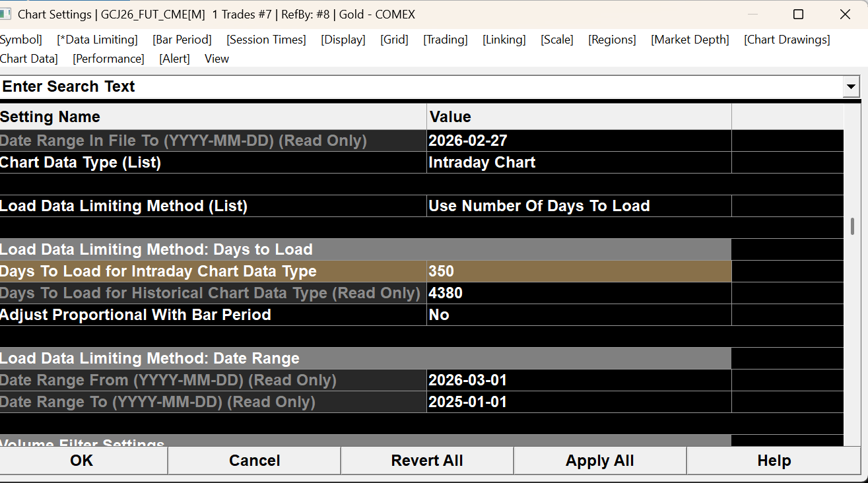Open the Session Times tab

[266, 40]
